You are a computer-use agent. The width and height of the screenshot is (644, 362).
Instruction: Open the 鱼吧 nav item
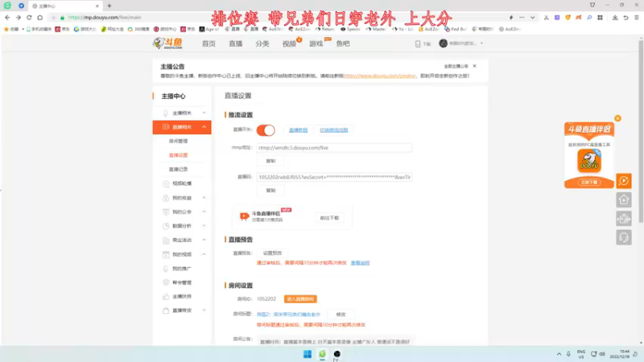343,43
